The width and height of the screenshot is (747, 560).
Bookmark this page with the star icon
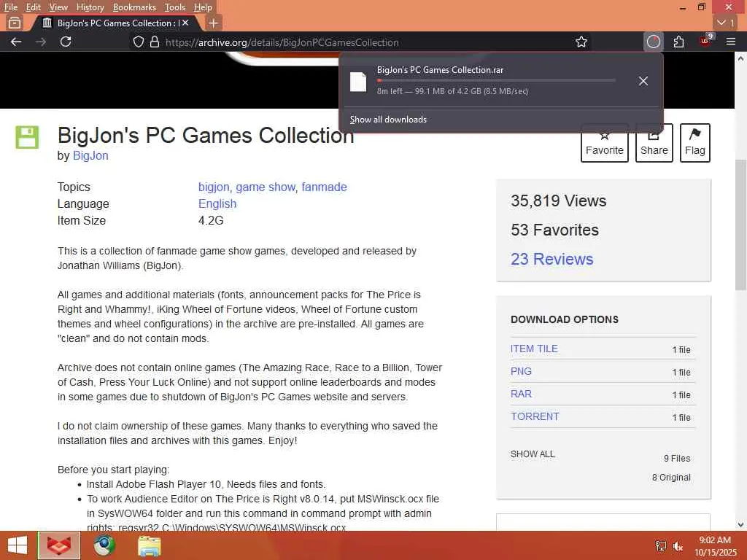point(581,42)
